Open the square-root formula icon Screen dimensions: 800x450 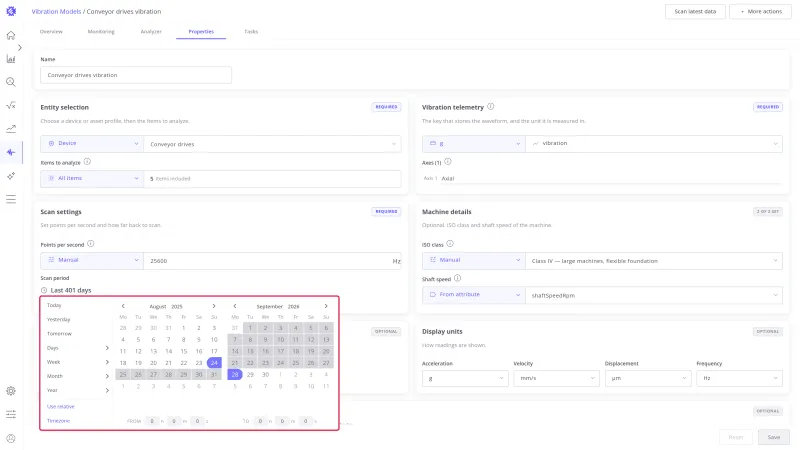coord(11,106)
